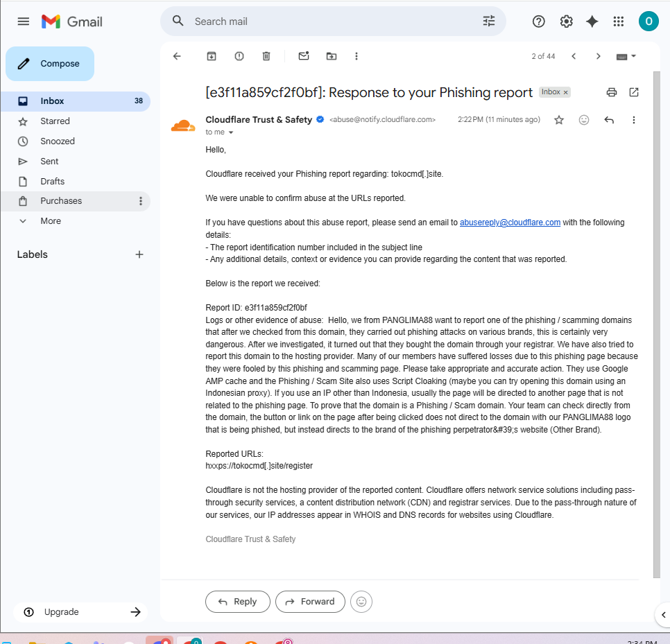Open Google account avatar
Image resolution: width=670 pixels, height=644 pixels.
coord(648,21)
